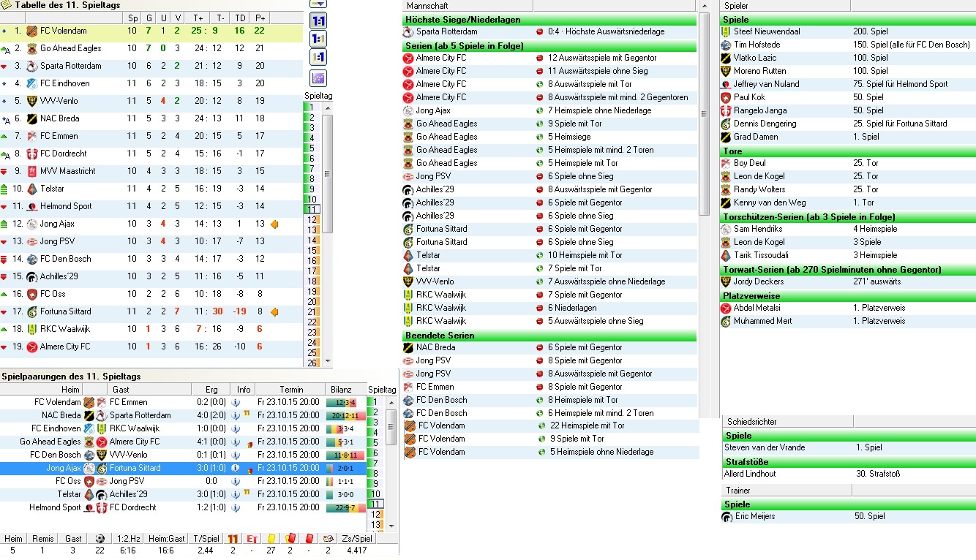Viewport: 976px width, 560px height.
Task: Click Sparta Rotterdam's crest under Höchste Siege/Niederlagen
Action: (408, 31)
